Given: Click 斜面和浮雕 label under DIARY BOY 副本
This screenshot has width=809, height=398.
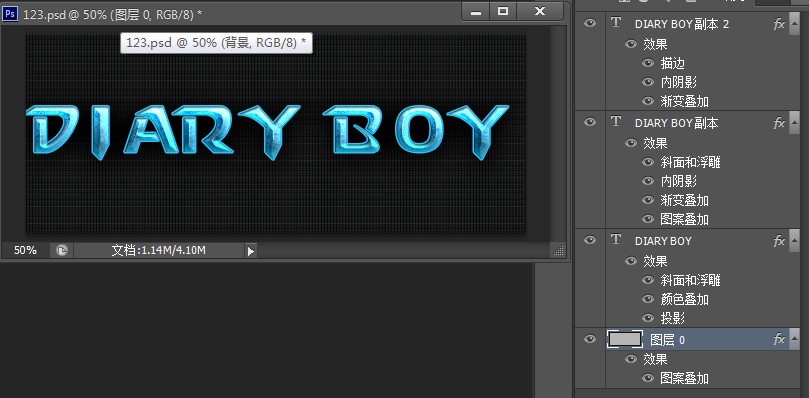Looking at the screenshot, I should point(690,163).
